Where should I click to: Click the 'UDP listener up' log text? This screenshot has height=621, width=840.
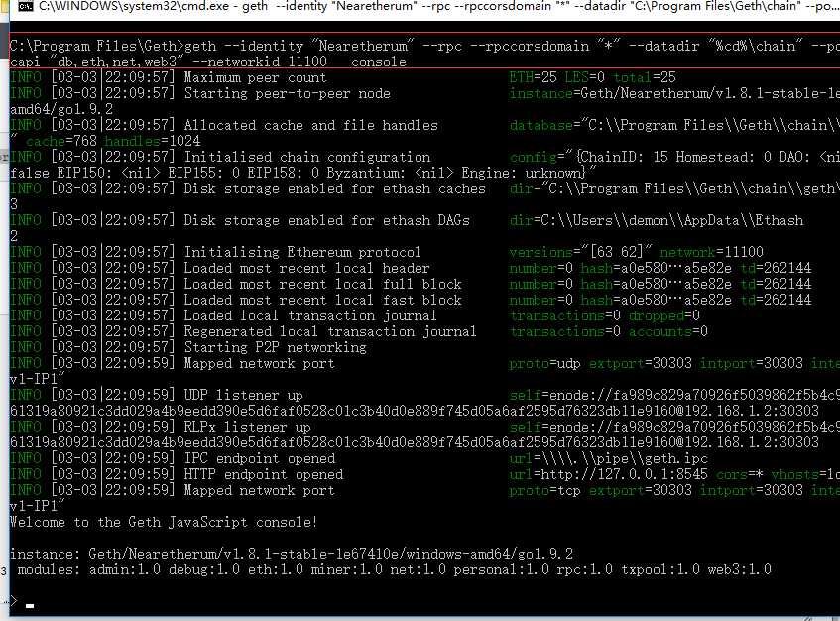[244, 395]
